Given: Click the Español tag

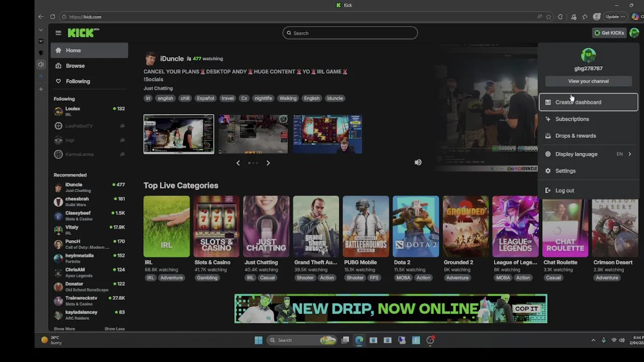Looking at the screenshot, I should click(x=205, y=99).
